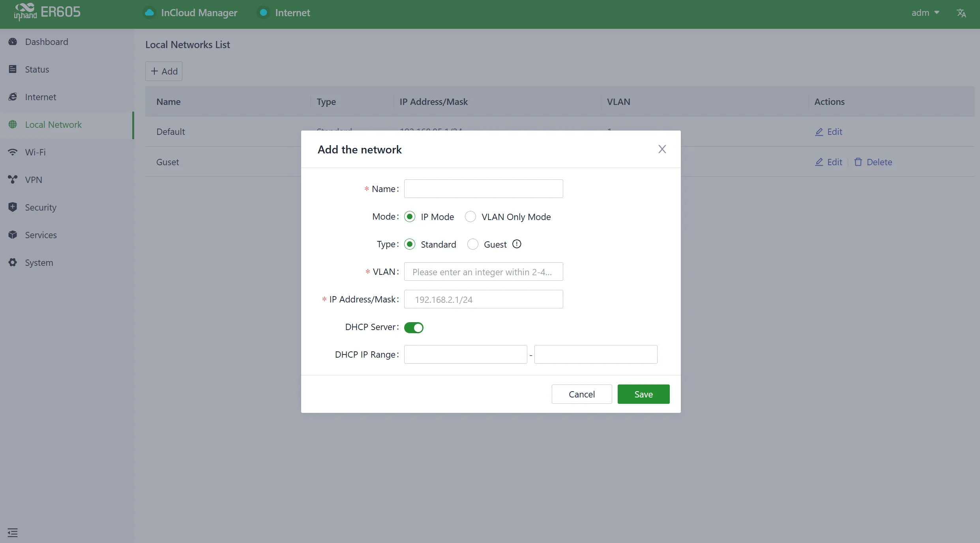Open the language switcher icon
Viewport: 980px width, 543px height.
[x=961, y=13]
